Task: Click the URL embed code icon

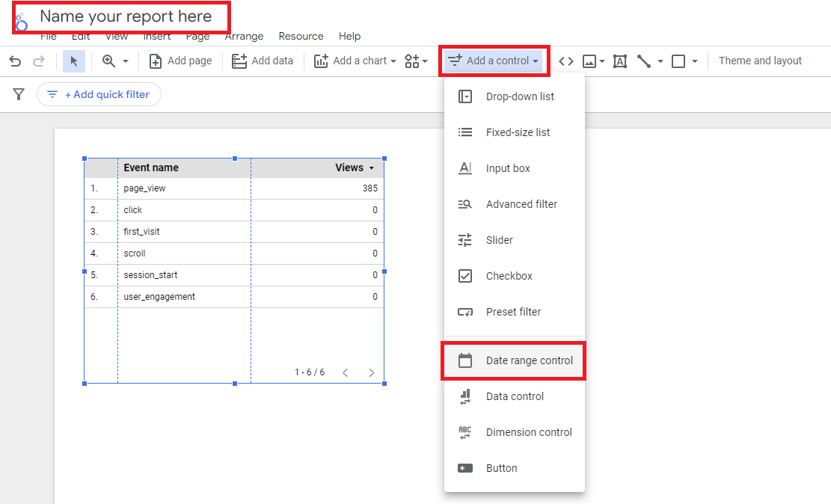Action: point(566,61)
